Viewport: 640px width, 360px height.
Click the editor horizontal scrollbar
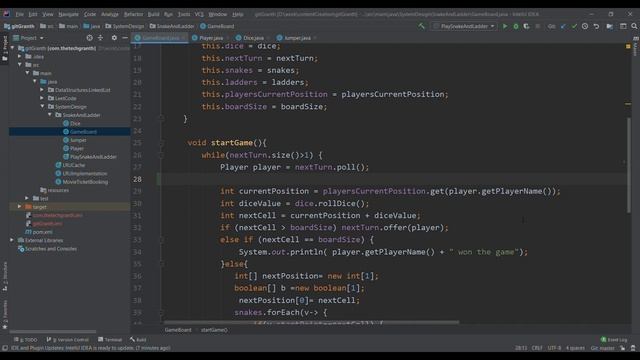312,322
